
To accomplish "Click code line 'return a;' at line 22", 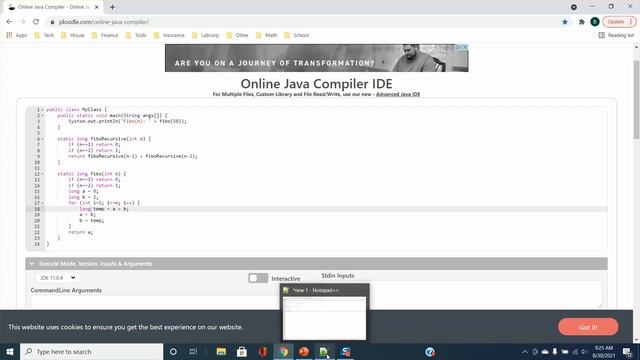I will coord(81,232).
